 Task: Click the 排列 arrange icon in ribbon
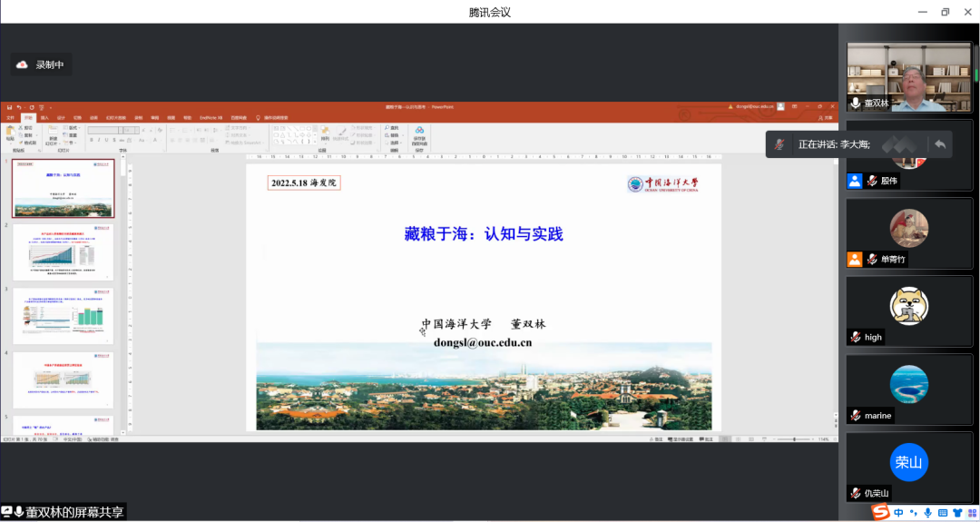click(x=325, y=133)
